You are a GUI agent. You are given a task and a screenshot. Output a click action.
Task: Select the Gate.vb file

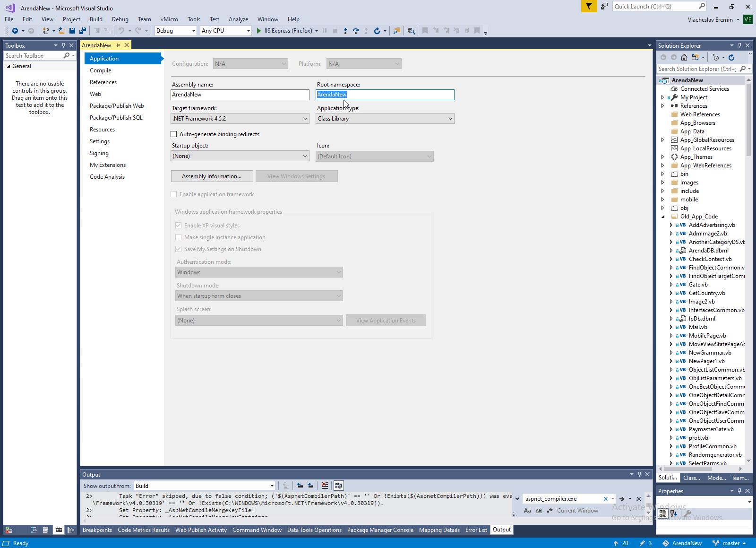698,285
